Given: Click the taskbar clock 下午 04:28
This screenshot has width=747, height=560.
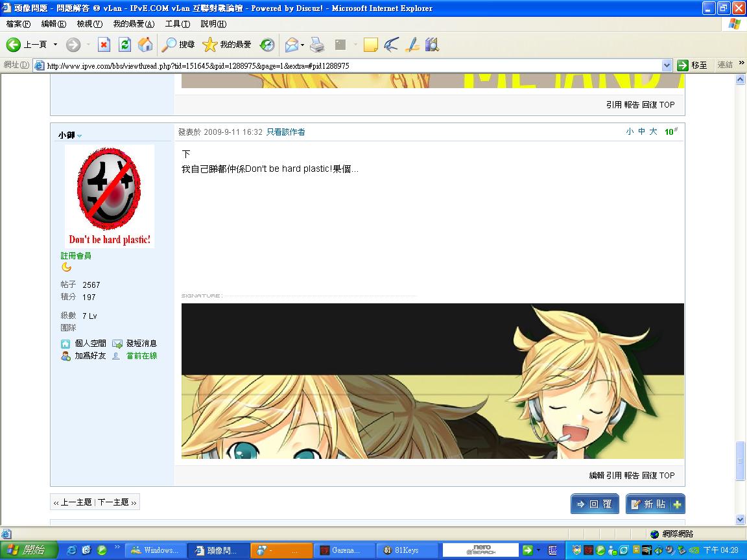Looking at the screenshot, I should coord(721,550).
